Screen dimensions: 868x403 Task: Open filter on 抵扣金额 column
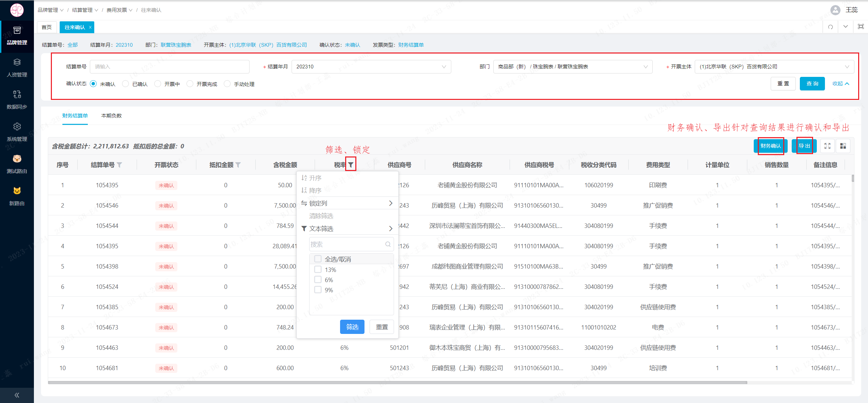[238, 165]
